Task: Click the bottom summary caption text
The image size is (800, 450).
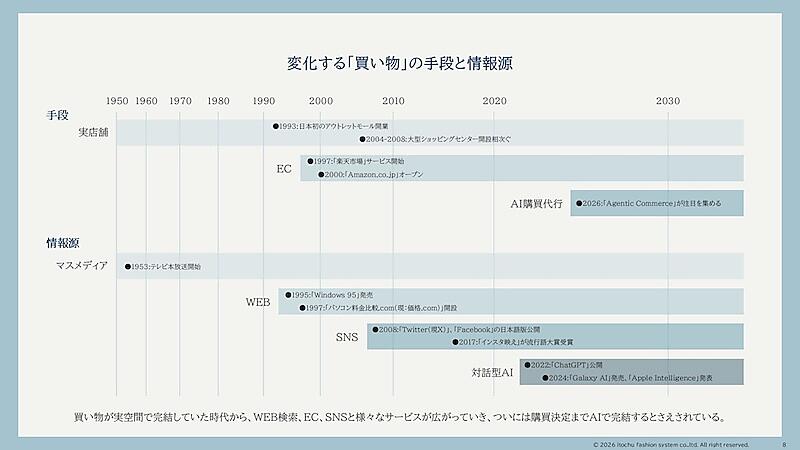Action: coord(400,417)
